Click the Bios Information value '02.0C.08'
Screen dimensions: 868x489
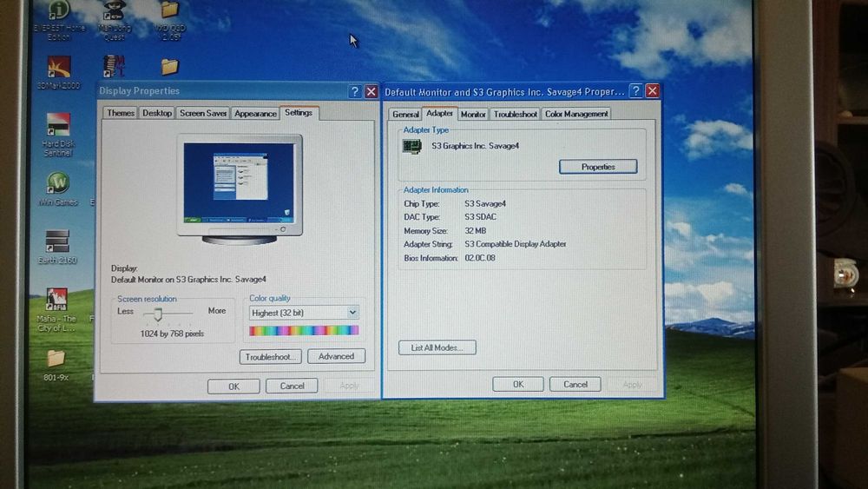pos(480,258)
